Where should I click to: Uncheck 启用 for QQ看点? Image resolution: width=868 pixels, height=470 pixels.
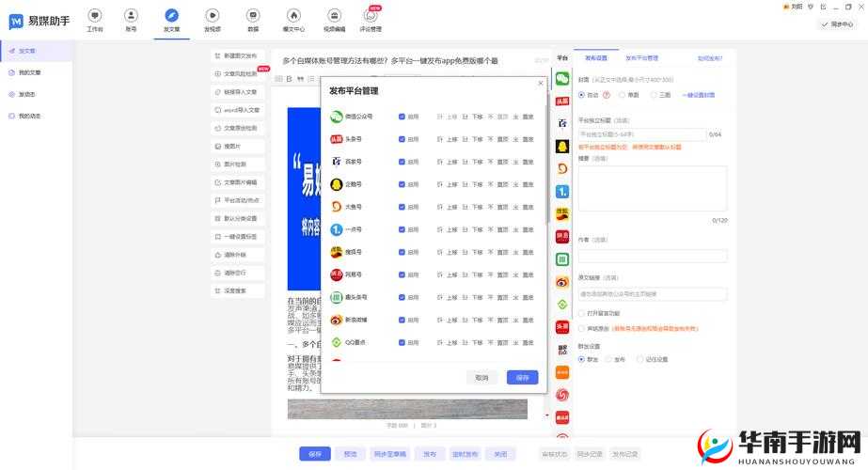coord(402,343)
